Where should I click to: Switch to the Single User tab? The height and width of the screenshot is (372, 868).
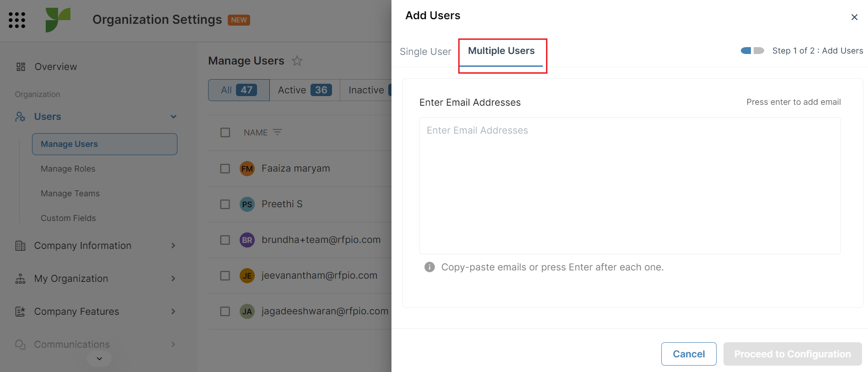click(x=425, y=51)
